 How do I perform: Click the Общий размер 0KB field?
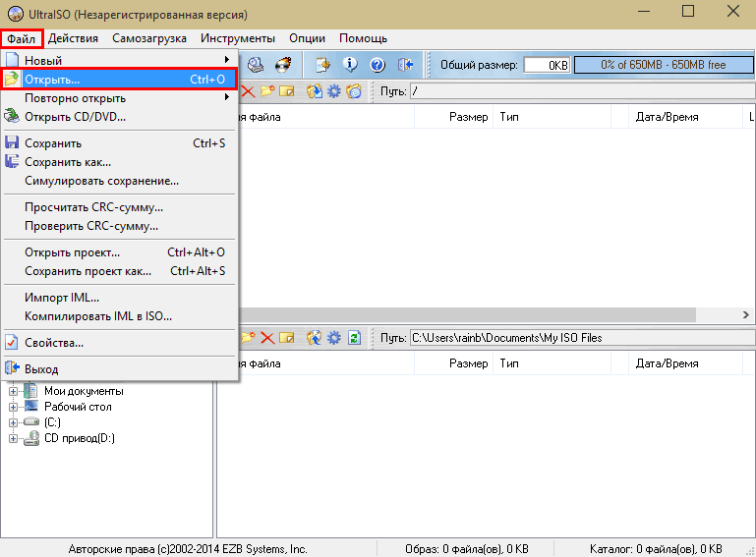tap(547, 65)
